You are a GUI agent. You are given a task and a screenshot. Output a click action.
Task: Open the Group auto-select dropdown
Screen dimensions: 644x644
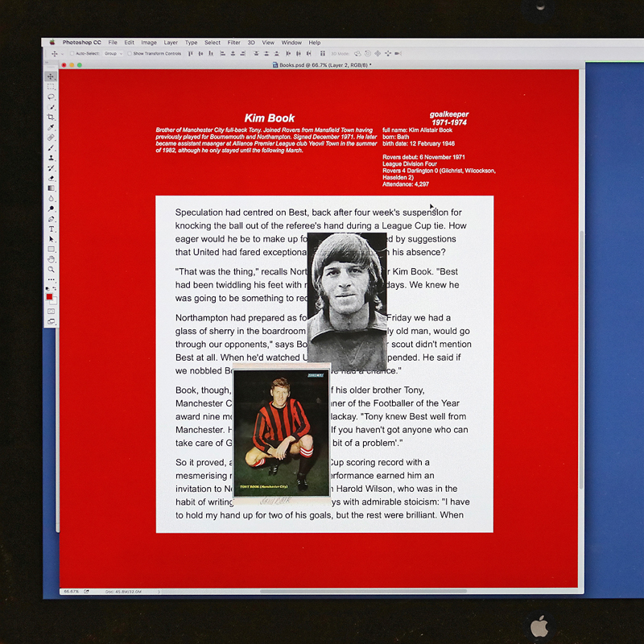point(113,53)
